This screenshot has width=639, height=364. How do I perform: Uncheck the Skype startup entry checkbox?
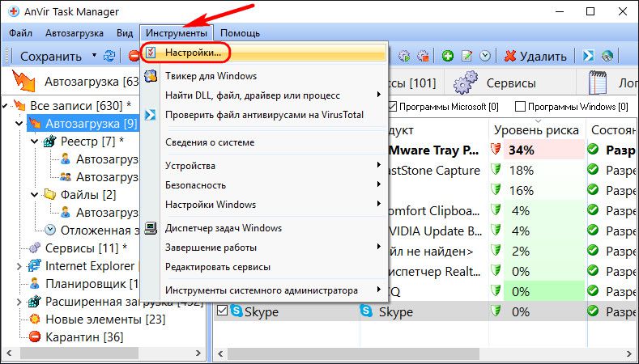click(223, 311)
